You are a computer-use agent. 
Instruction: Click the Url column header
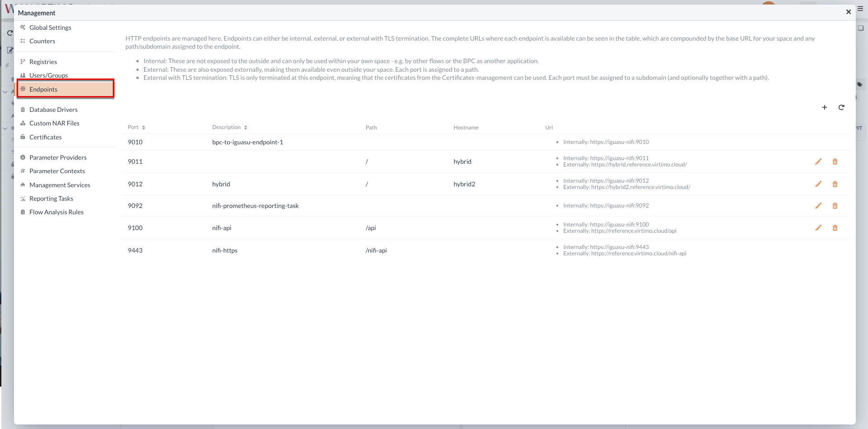pyautogui.click(x=549, y=128)
